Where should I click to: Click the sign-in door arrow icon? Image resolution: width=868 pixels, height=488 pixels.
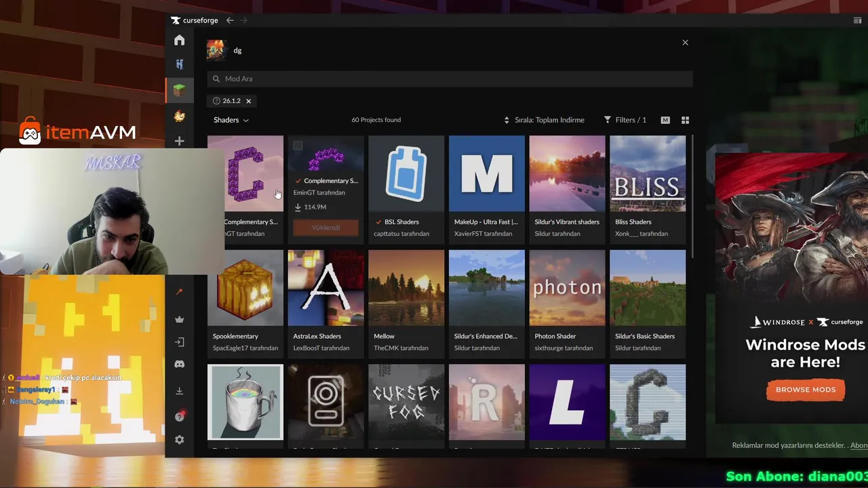(x=179, y=342)
